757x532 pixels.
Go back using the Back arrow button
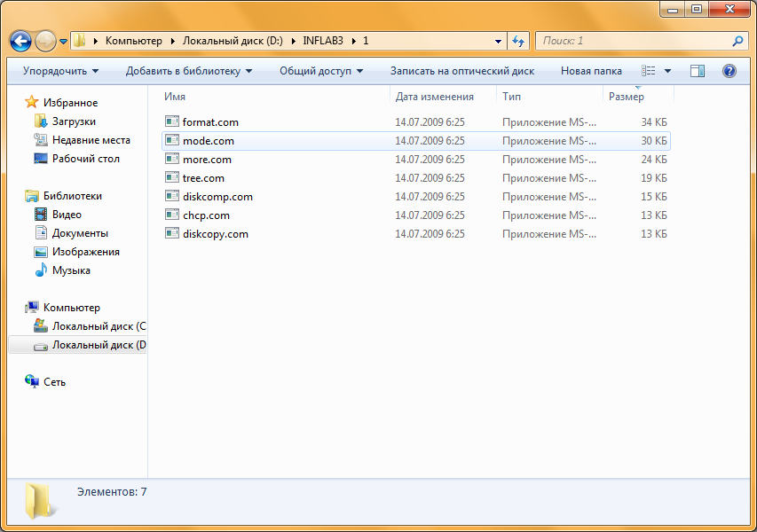tap(20, 41)
